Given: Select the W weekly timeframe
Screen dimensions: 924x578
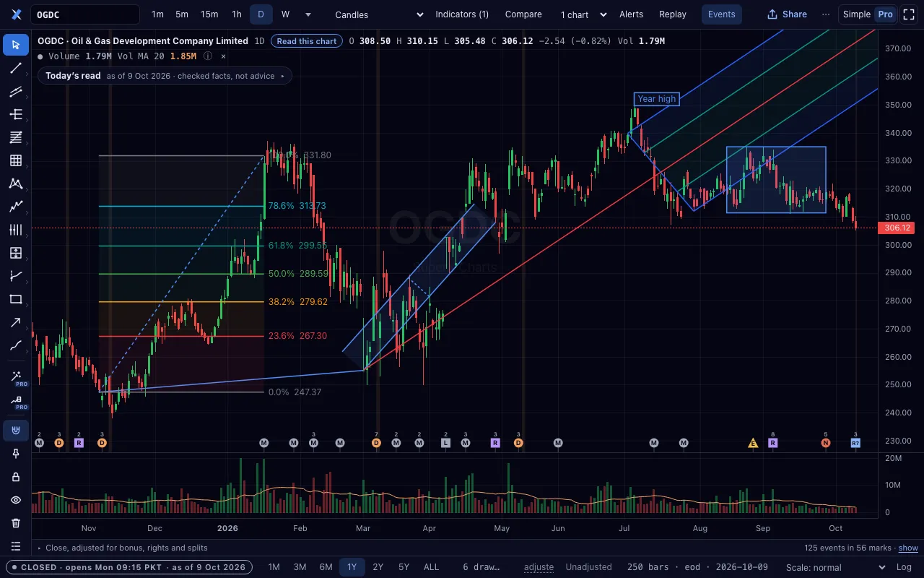Looking at the screenshot, I should coord(285,14).
